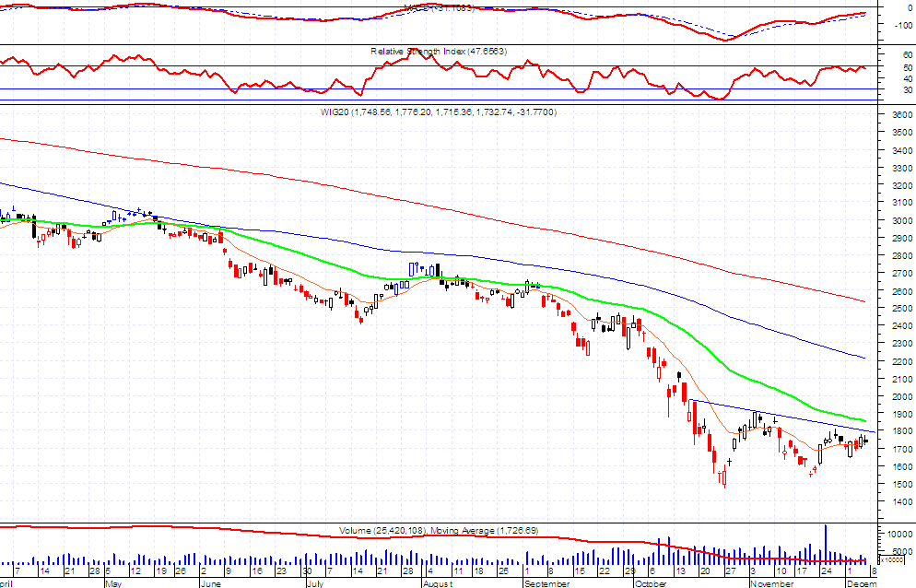Image resolution: width=916 pixels, height=588 pixels.
Task: Select date tick 15 in September
Action: 580,571
